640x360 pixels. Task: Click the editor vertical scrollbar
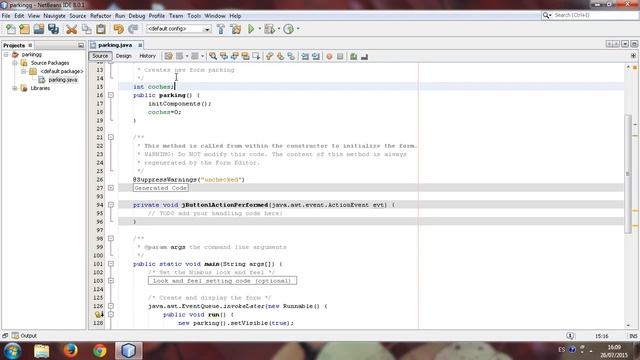[x=628, y=175]
